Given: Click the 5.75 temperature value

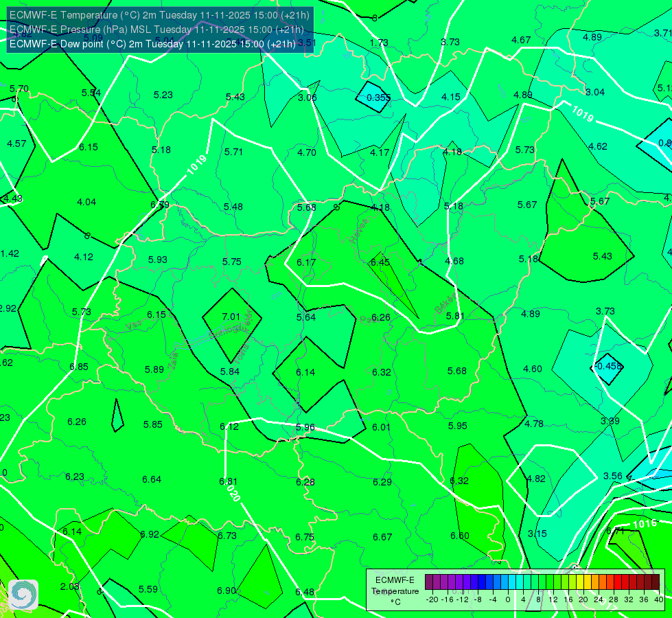Looking at the screenshot, I should 232,262.
